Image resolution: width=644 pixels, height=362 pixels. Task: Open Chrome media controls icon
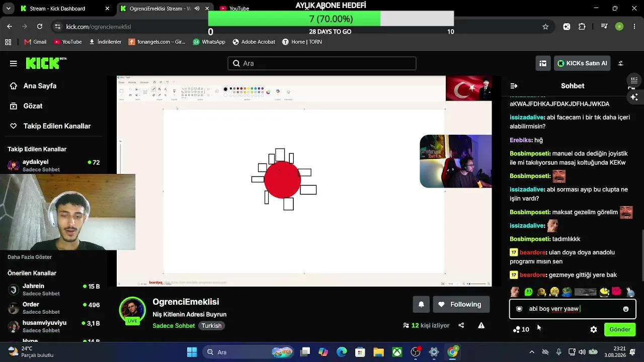[604, 27]
